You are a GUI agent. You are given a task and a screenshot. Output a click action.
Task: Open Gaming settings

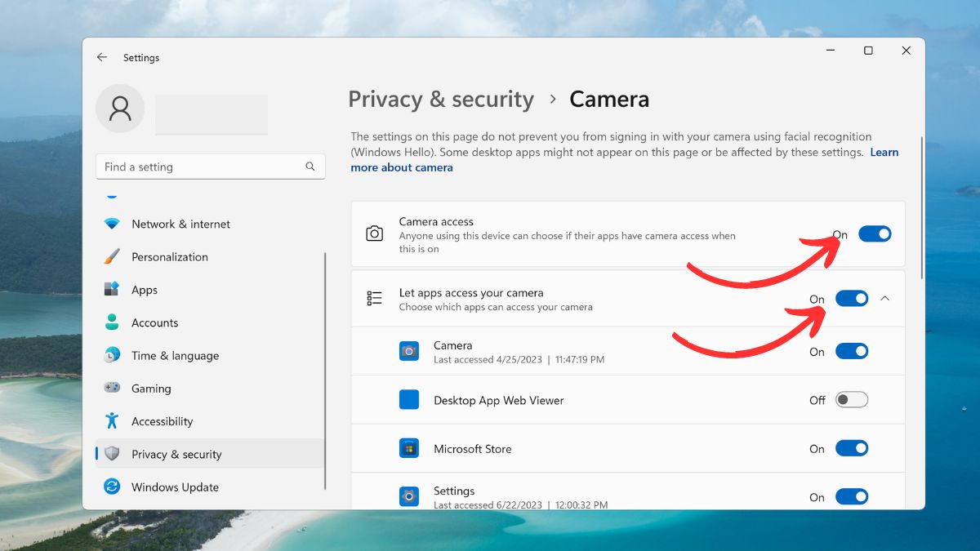click(x=210, y=388)
